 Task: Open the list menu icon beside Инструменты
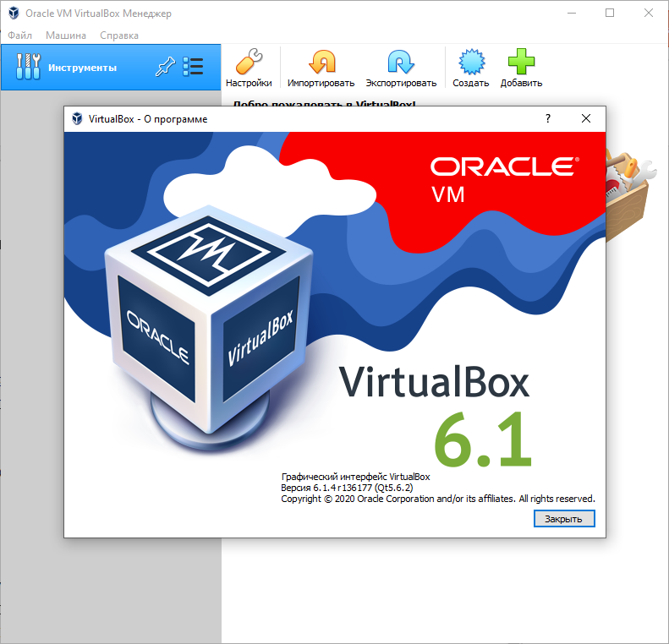193,67
